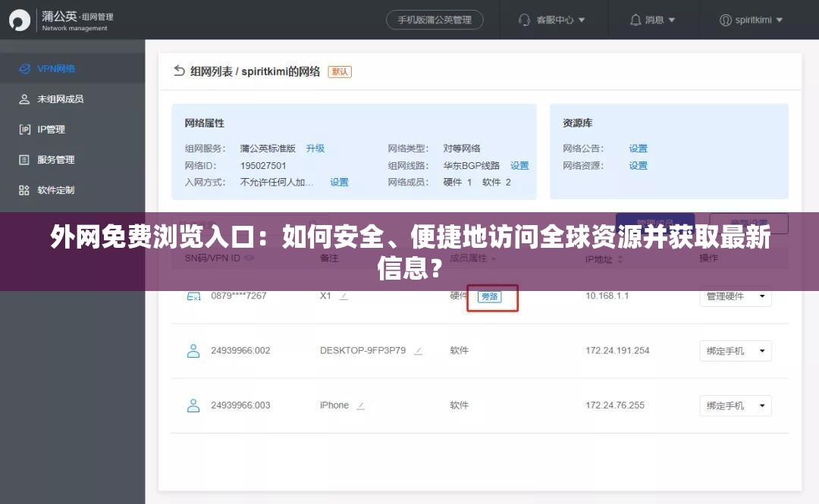Open the 消息 notifications menu

(x=653, y=20)
